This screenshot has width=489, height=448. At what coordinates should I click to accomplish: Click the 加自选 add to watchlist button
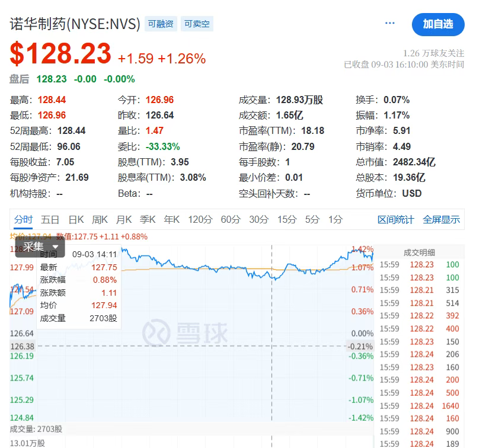click(x=438, y=24)
